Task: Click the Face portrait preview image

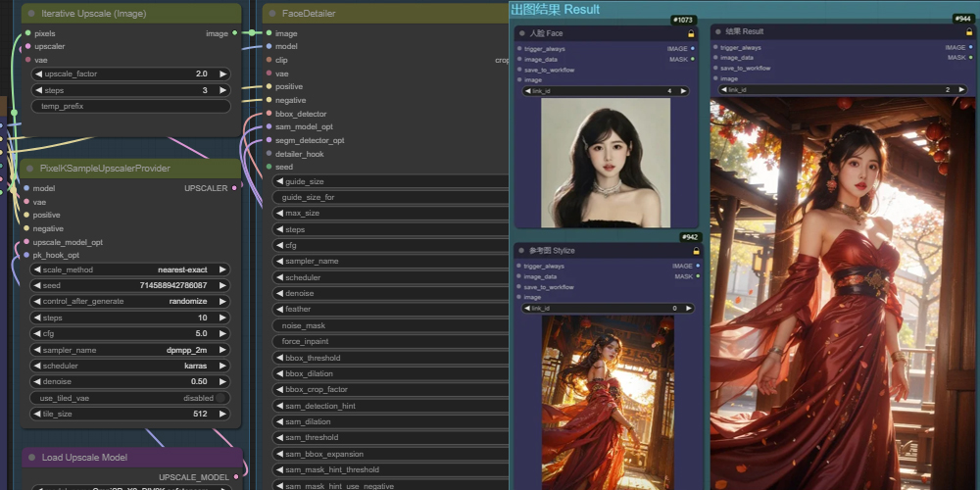Action: click(x=606, y=163)
